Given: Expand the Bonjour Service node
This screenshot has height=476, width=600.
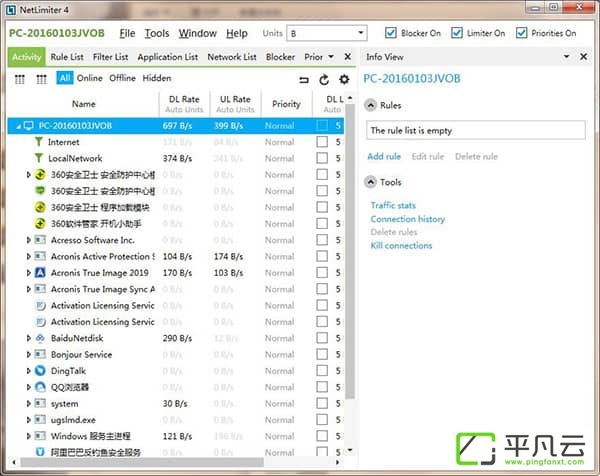Looking at the screenshot, I should (28, 354).
